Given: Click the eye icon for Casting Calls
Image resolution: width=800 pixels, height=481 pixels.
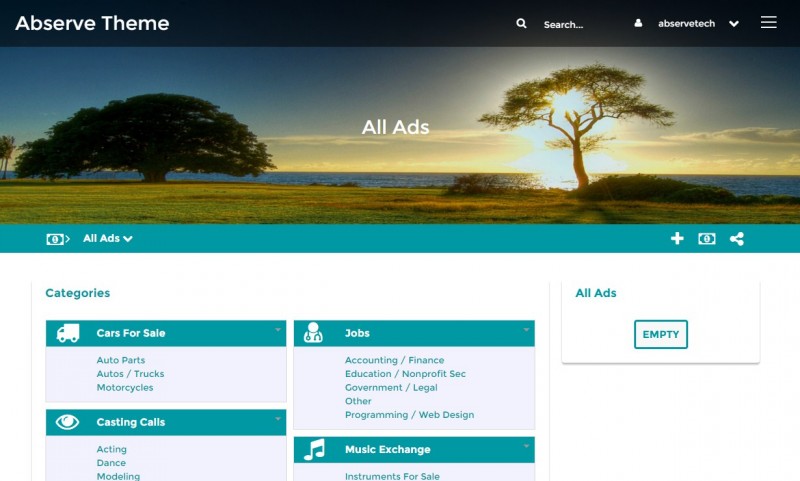Looking at the screenshot, I should click(x=67, y=422).
